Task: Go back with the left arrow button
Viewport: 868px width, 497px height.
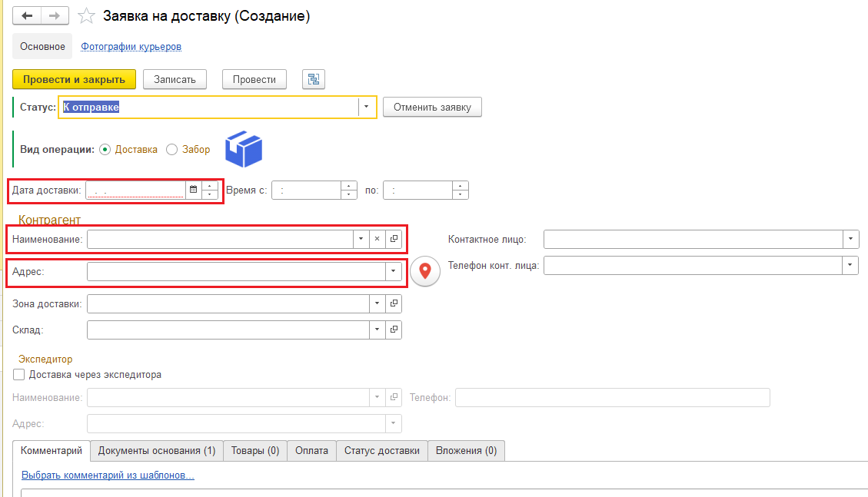Action: 27,16
